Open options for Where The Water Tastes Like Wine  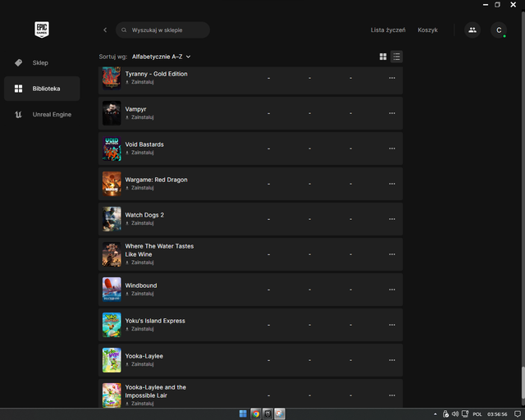392,254
